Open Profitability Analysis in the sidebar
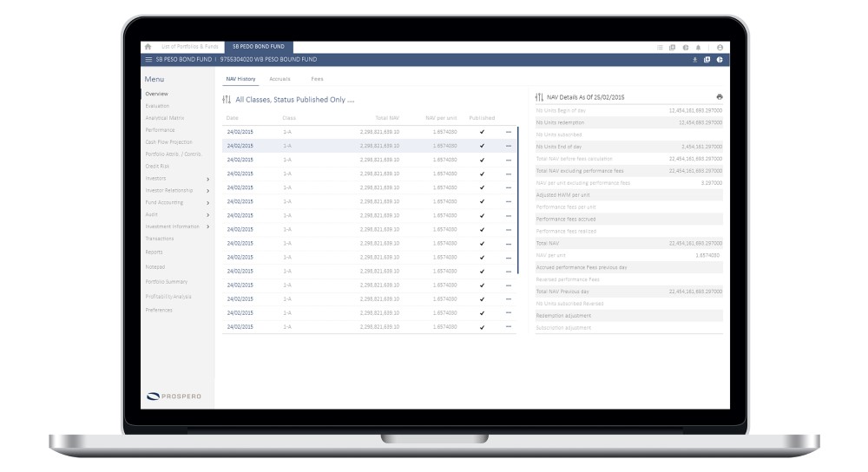Image resolution: width=868 pixels, height=472 pixels. tap(168, 297)
